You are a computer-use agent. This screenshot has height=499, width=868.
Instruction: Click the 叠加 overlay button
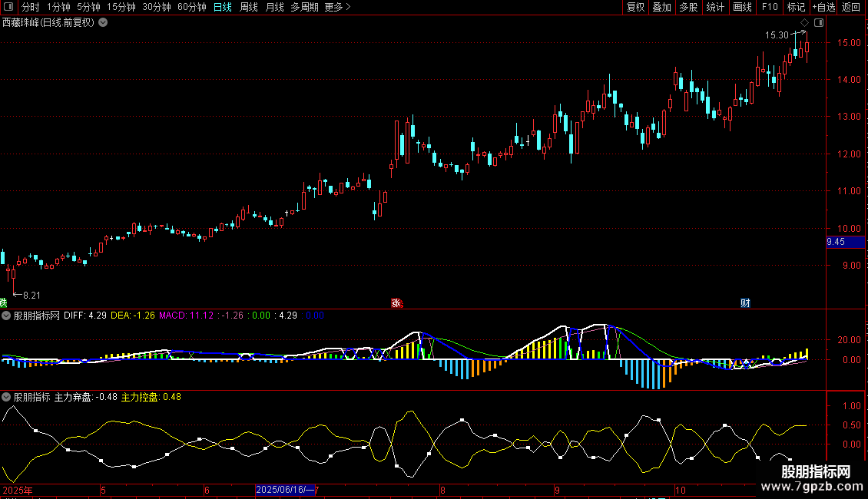(661, 7)
